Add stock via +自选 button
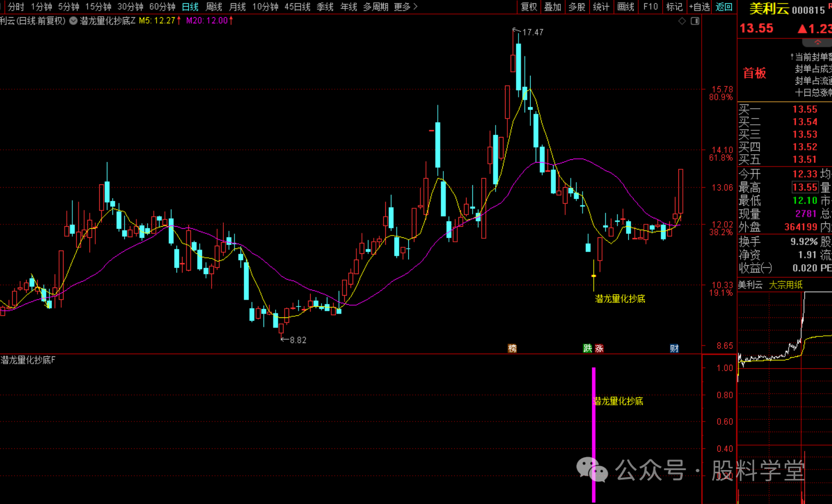The image size is (832, 504). 699,7
